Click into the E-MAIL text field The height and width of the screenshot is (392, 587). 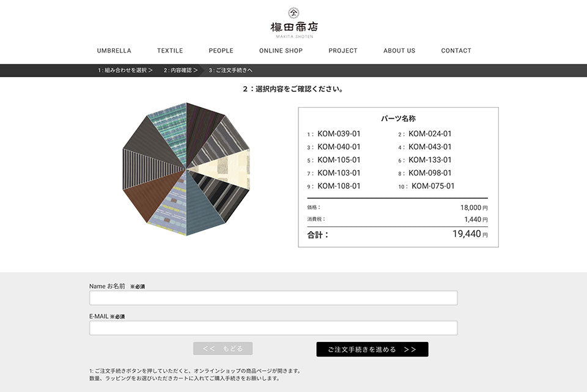pos(273,328)
